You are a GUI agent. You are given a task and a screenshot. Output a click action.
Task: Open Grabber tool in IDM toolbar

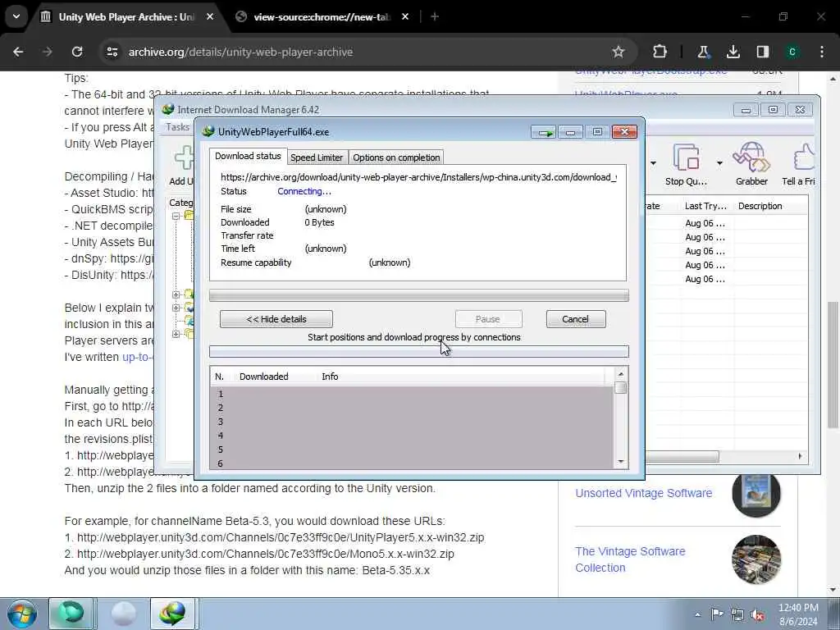coord(751,165)
